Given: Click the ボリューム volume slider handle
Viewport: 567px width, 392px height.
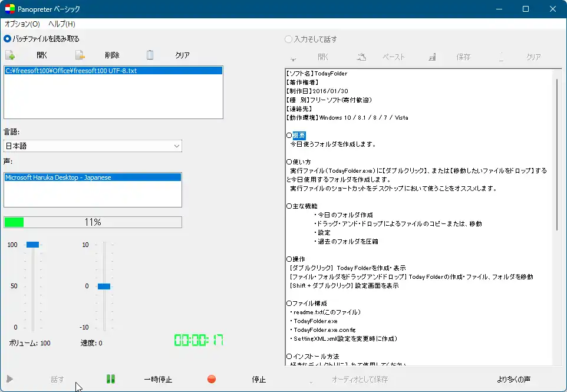Looking at the screenshot, I should click(x=32, y=245).
